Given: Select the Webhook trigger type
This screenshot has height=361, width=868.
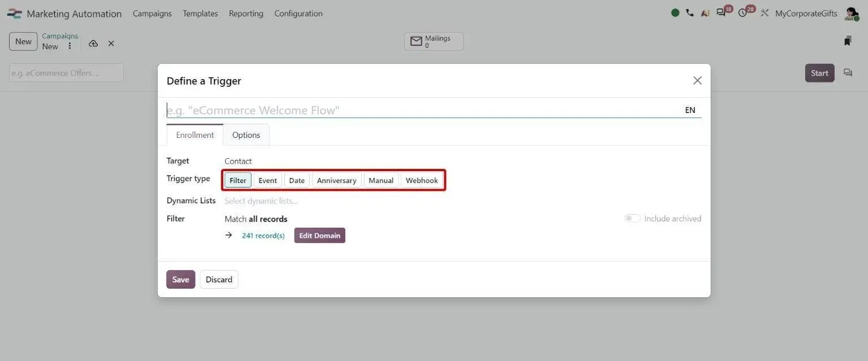Looking at the screenshot, I should coord(422,180).
